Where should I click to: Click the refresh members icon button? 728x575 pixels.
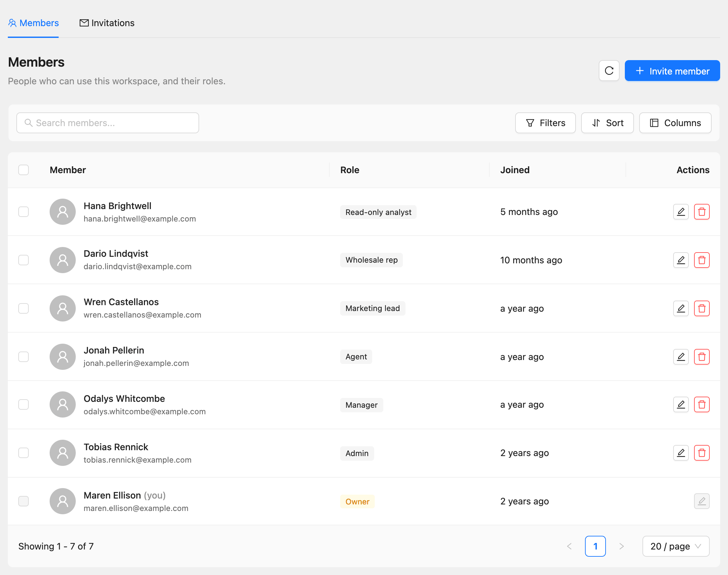tap(609, 71)
